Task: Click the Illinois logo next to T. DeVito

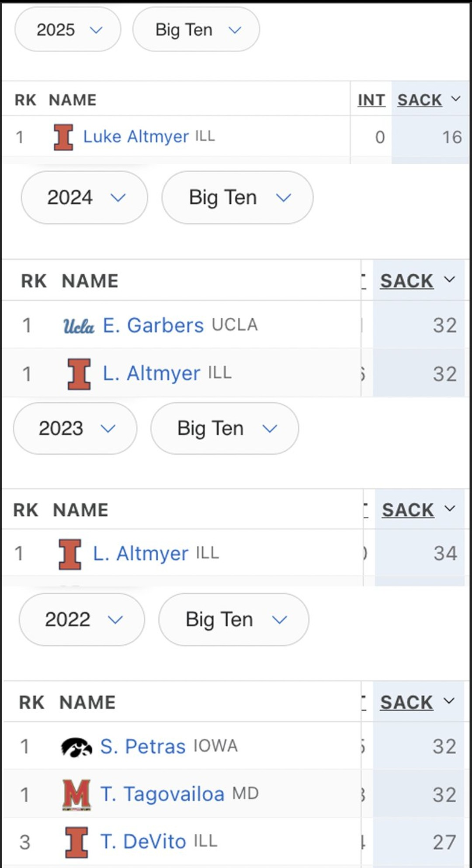Action: point(76,842)
